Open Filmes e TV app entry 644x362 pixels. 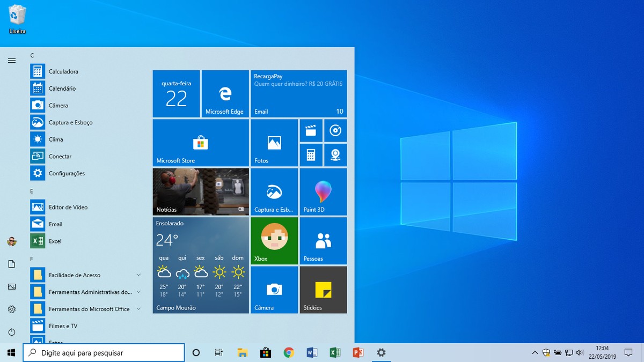pos(86,326)
